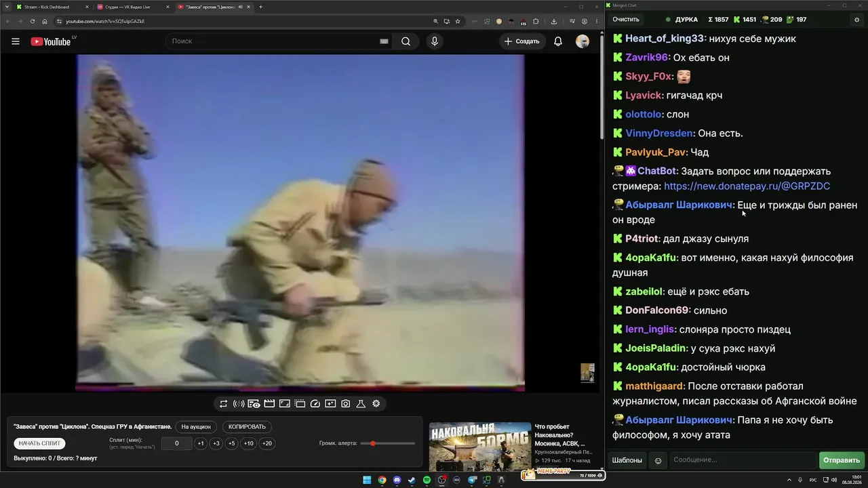Open Google Chrome from the taskbar
This screenshot has width=868, height=488.
click(x=382, y=480)
